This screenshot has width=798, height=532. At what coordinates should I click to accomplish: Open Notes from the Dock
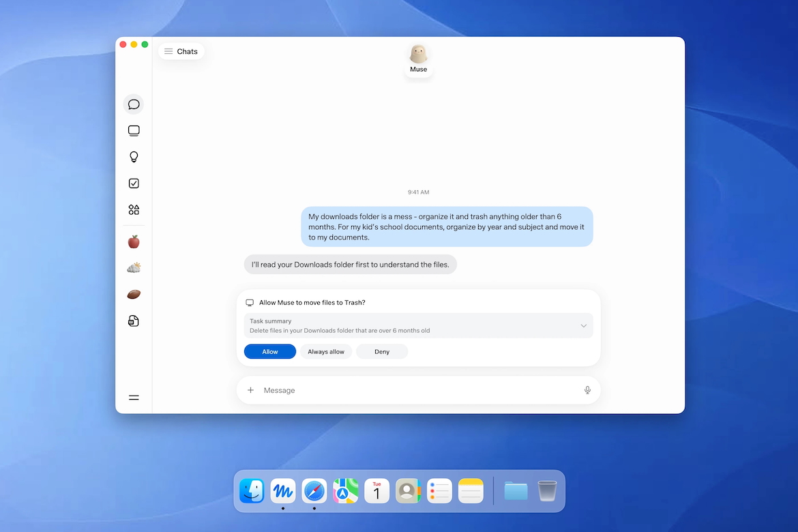(471, 491)
